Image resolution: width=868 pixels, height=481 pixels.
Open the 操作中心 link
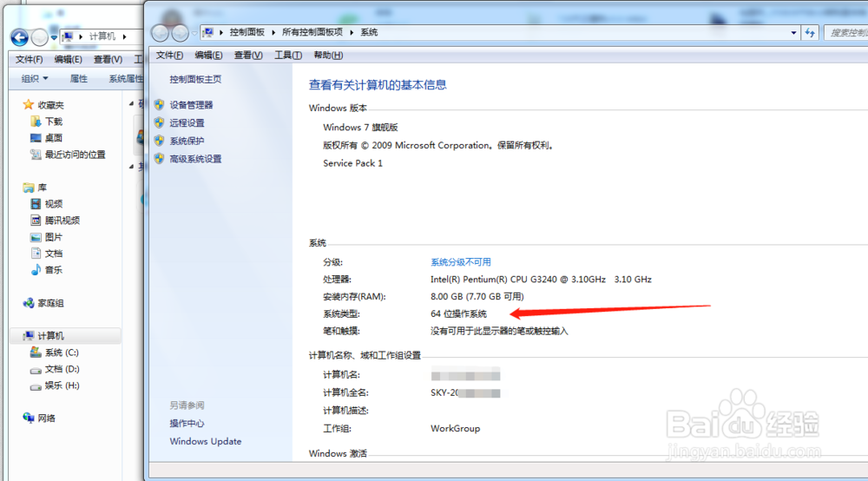click(x=187, y=424)
